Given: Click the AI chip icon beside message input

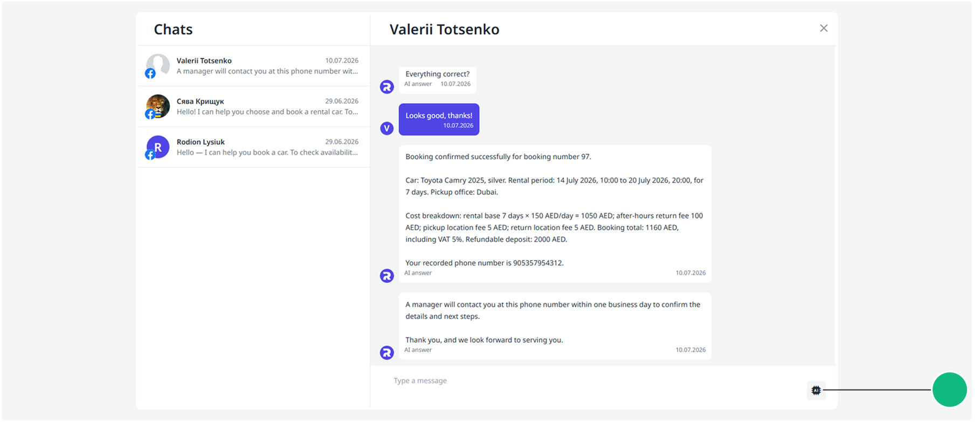Looking at the screenshot, I should (x=816, y=390).
